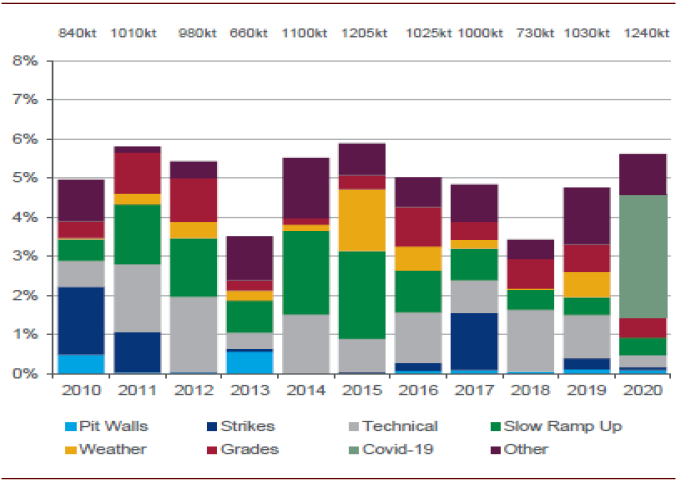The image size is (676, 480).
Task: Click the Technical legend color swatch
Action: coord(354,427)
